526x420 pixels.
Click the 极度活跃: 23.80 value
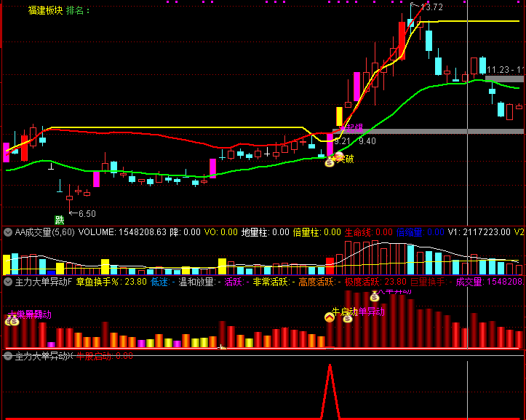tap(375, 282)
